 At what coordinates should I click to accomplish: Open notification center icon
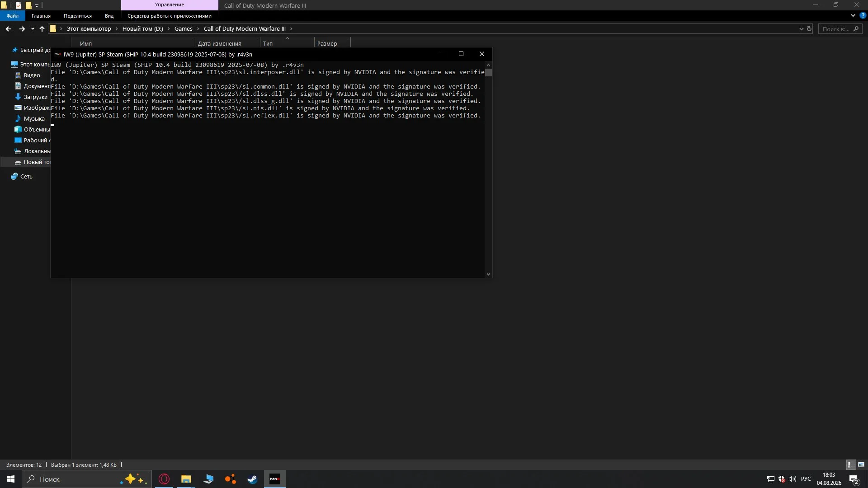pyautogui.click(x=854, y=479)
